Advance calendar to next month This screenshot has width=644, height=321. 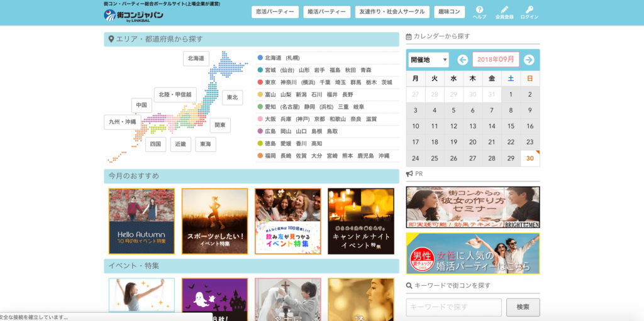pyautogui.click(x=529, y=60)
